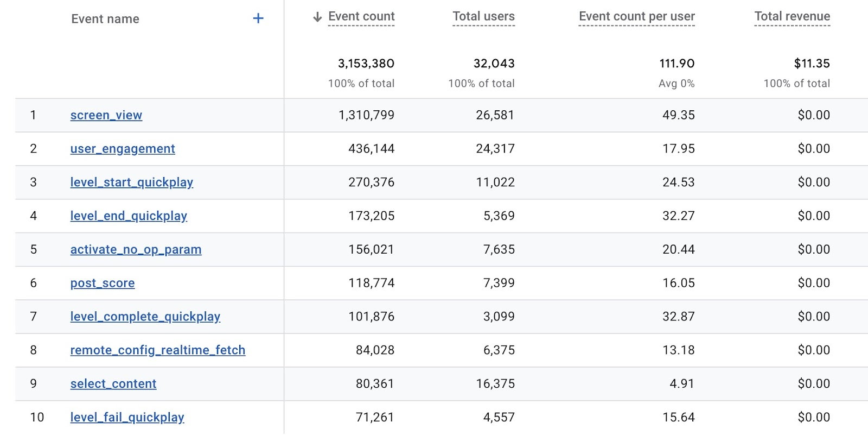868x441 pixels.
Task: Click the sort arrow beside Event count
Action: tap(317, 17)
